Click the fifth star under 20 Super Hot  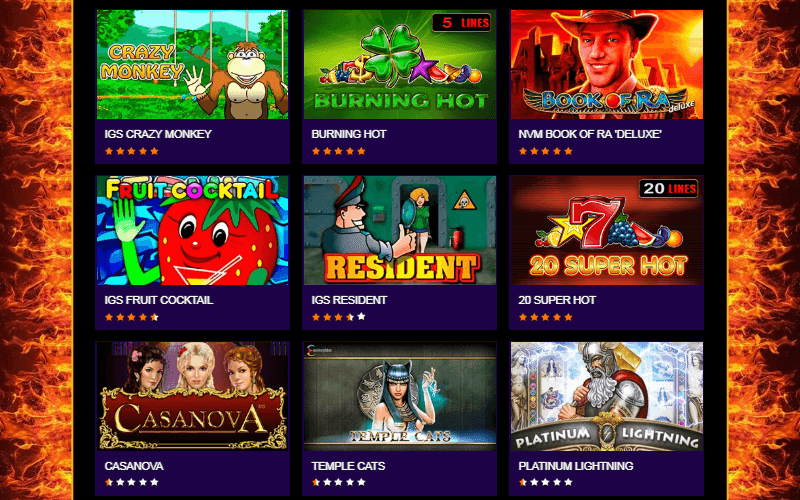click(x=568, y=317)
